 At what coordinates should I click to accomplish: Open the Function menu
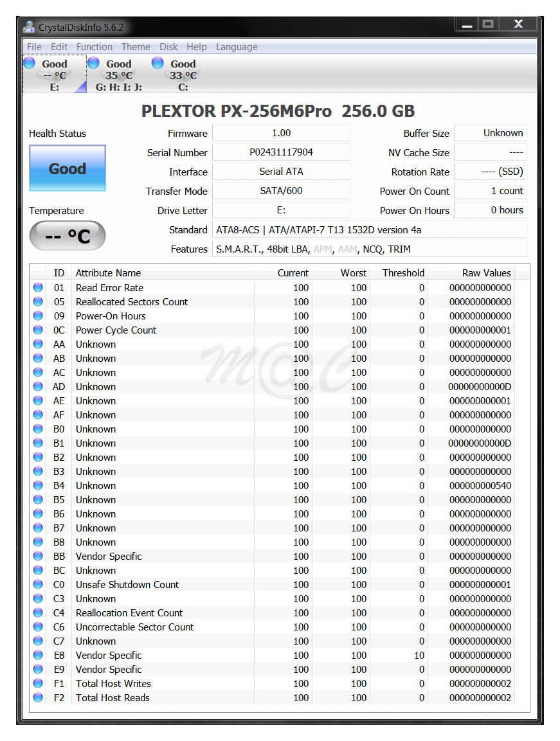click(94, 46)
